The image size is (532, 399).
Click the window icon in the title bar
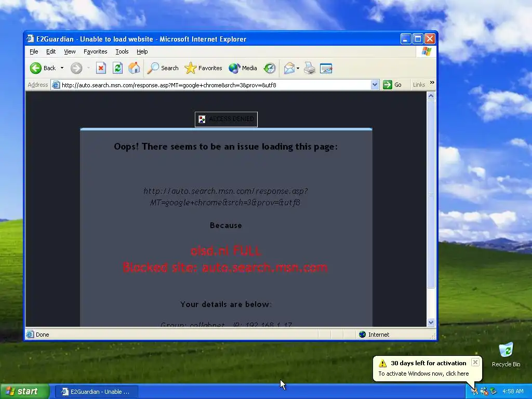[31, 38]
